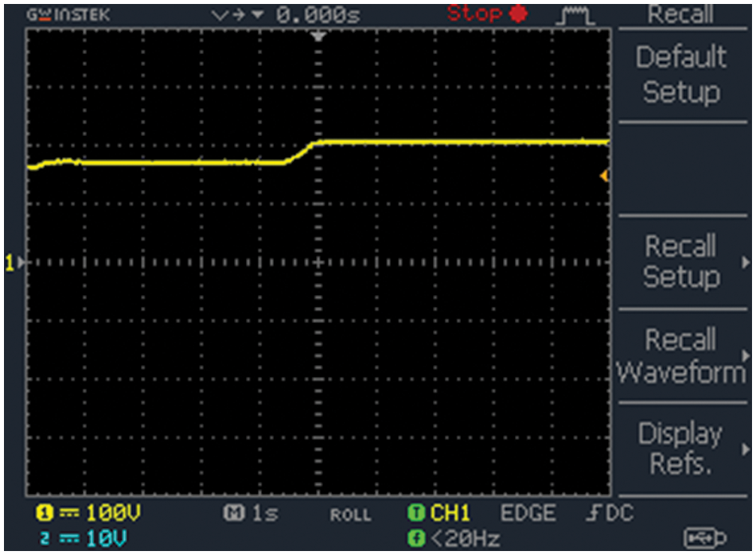Click the trigger position marker above the grid

pyautogui.click(x=319, y=37)
